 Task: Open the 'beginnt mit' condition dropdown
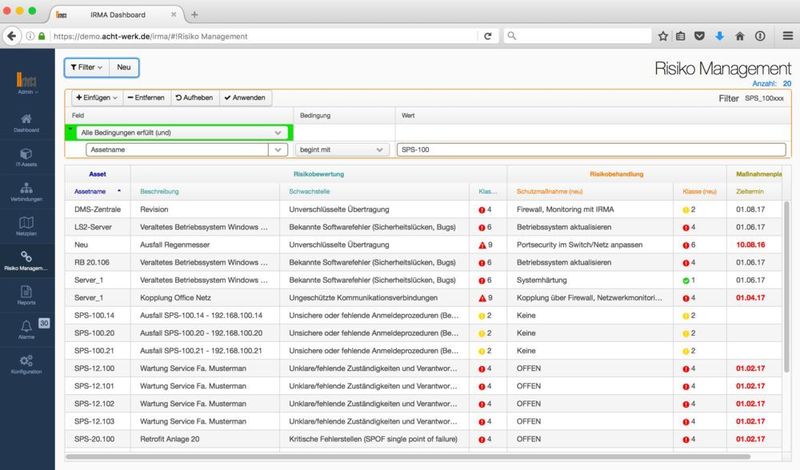pyautogui.click(x=341, y=150)
